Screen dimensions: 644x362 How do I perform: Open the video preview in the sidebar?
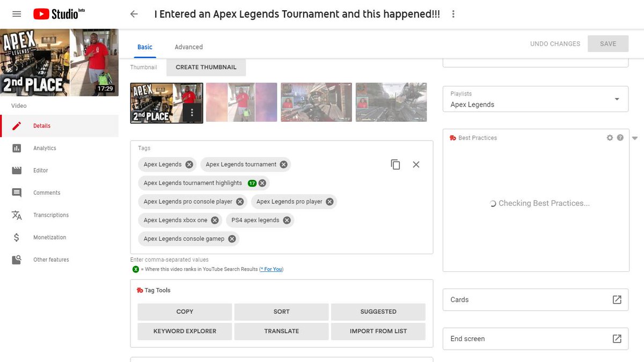tap(59, 62)
